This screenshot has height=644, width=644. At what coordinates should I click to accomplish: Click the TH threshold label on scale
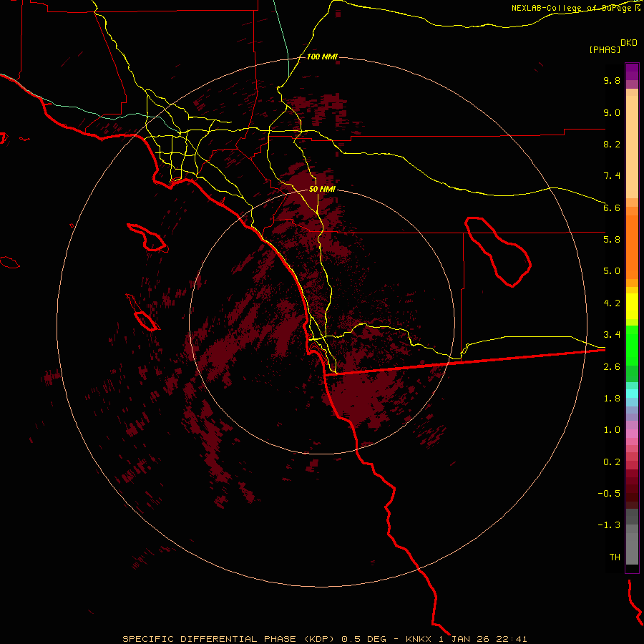tap(615, 557)
